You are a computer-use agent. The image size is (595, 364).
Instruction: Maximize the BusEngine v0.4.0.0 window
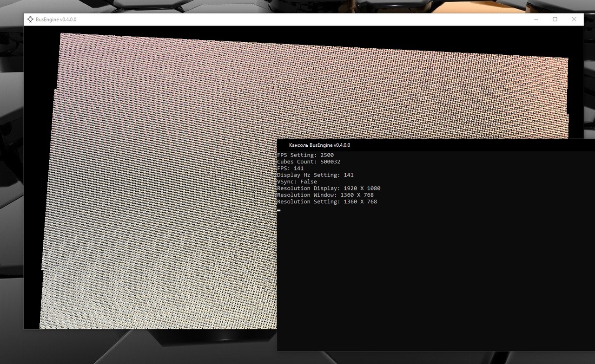555,19
